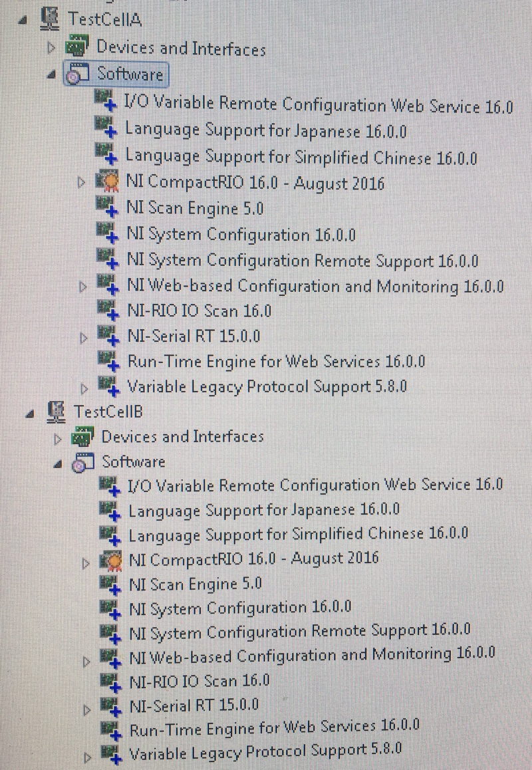Select the highlighted Software label under TestCellA

(130, 74)
